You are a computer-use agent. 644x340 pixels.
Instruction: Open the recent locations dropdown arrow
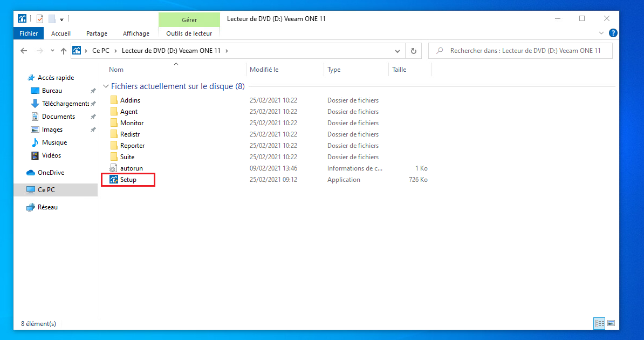pyautogui.click(x=52, y=51)
